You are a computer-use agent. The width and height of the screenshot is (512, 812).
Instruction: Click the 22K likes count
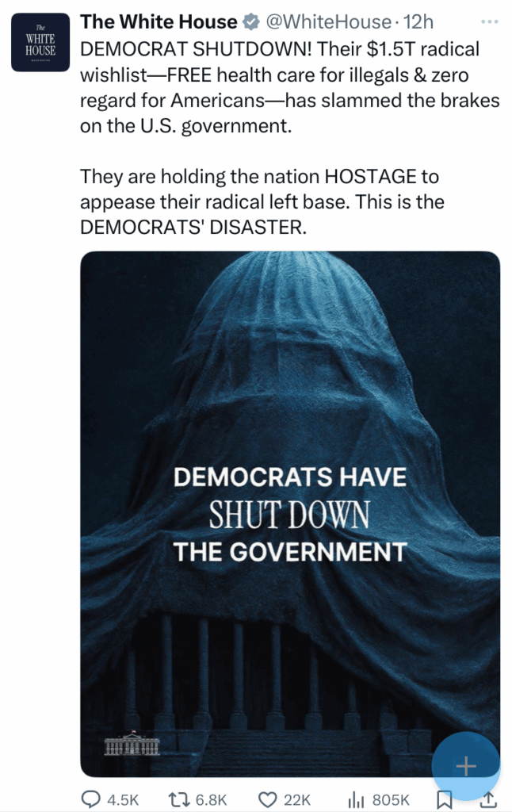coord(297,799)
